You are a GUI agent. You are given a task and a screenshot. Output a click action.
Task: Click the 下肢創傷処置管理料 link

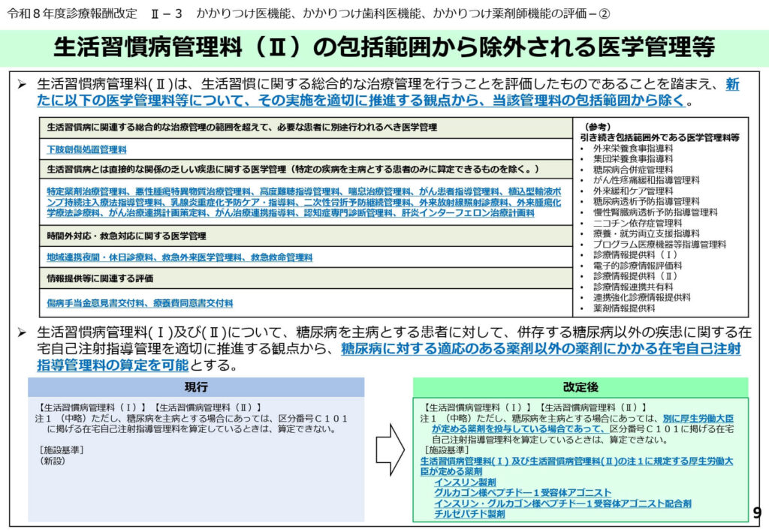point(86,149)
